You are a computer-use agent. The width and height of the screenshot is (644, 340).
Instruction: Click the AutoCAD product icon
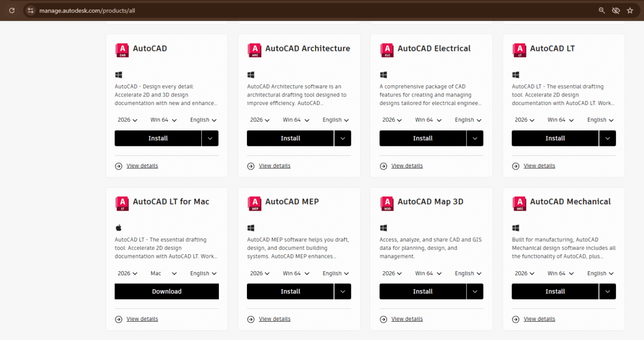(122, 49)
